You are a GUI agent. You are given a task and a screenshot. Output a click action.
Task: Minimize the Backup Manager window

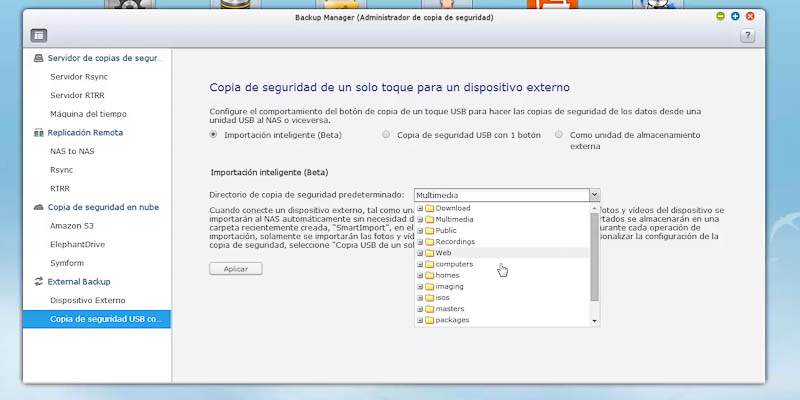720,16
